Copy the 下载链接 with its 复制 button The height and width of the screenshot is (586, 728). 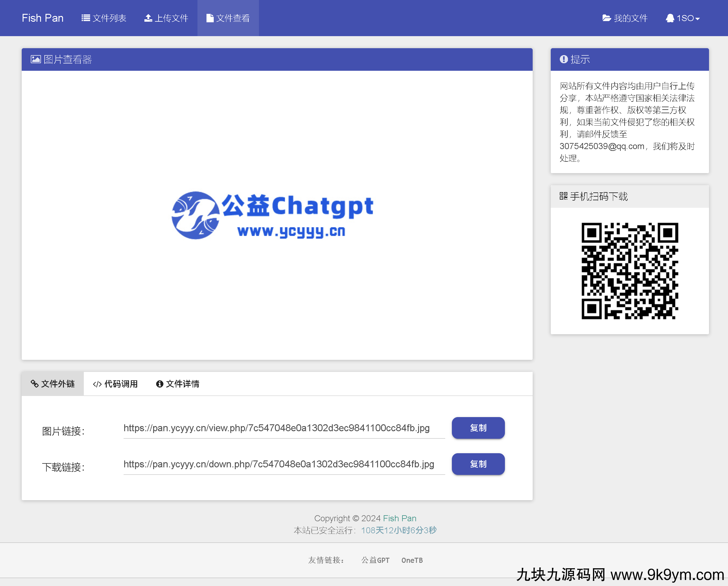[478, 464]
